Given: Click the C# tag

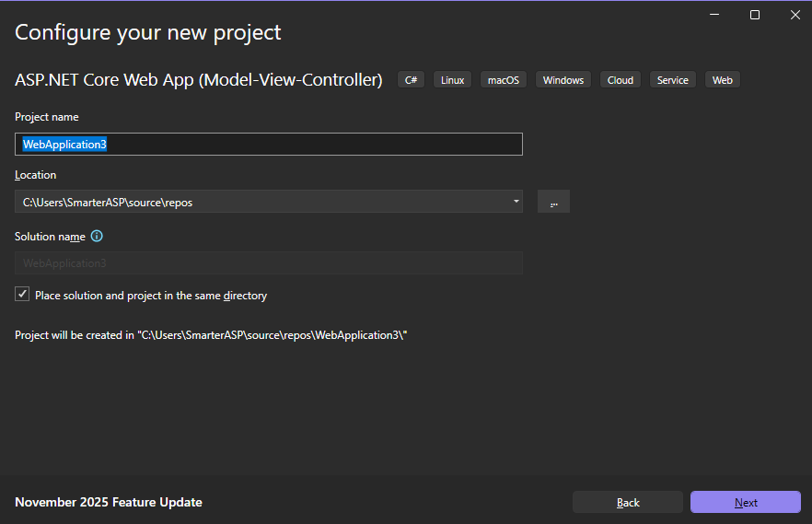Looking at the screenshot, I should point(411,80).
